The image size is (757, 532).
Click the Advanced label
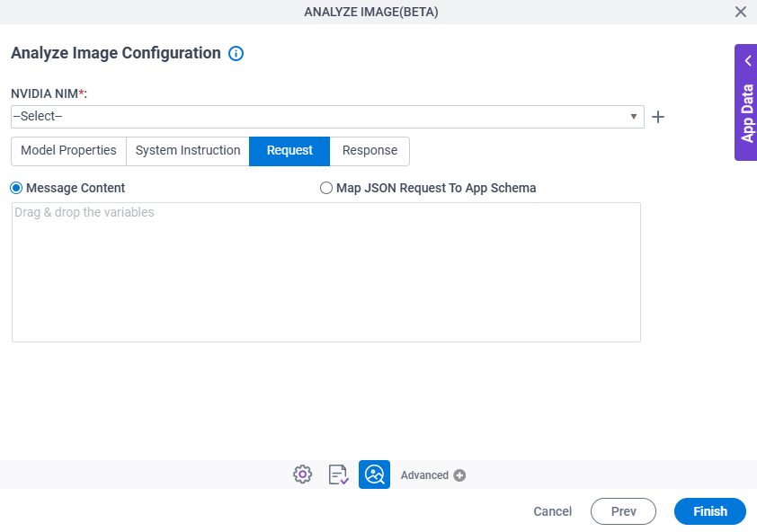coord(424,475)
